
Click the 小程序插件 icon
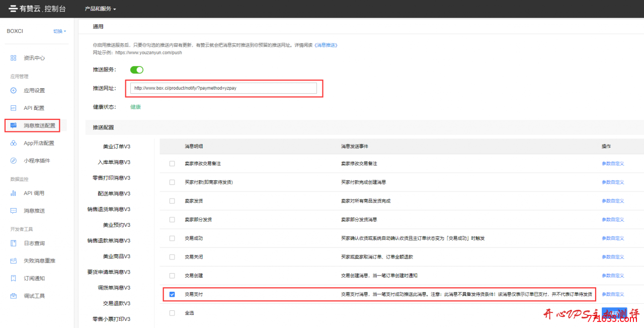[14, 161]
